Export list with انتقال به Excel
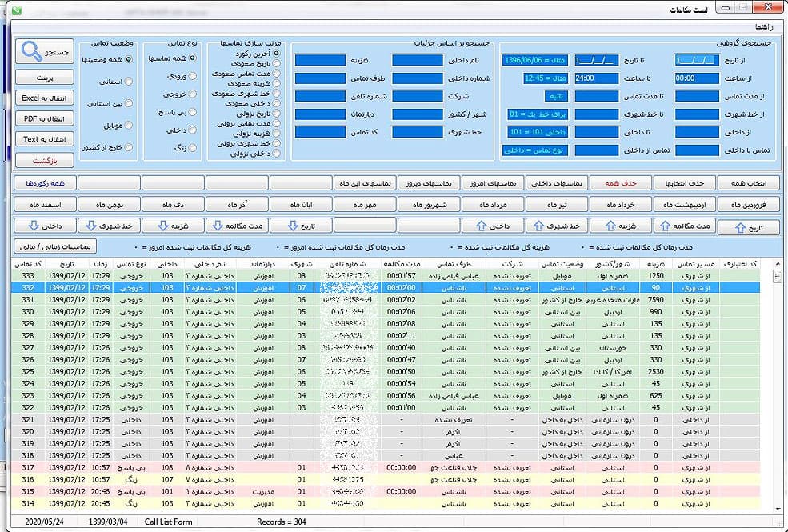Image resolution: width=788 pixels, height=532 pixels. tap(45, 98)
